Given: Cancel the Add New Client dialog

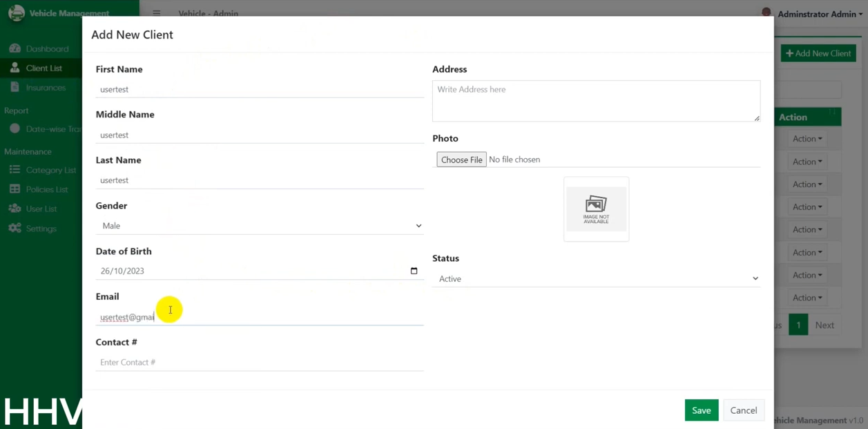Looking at the screenshot, I should 743,410.
